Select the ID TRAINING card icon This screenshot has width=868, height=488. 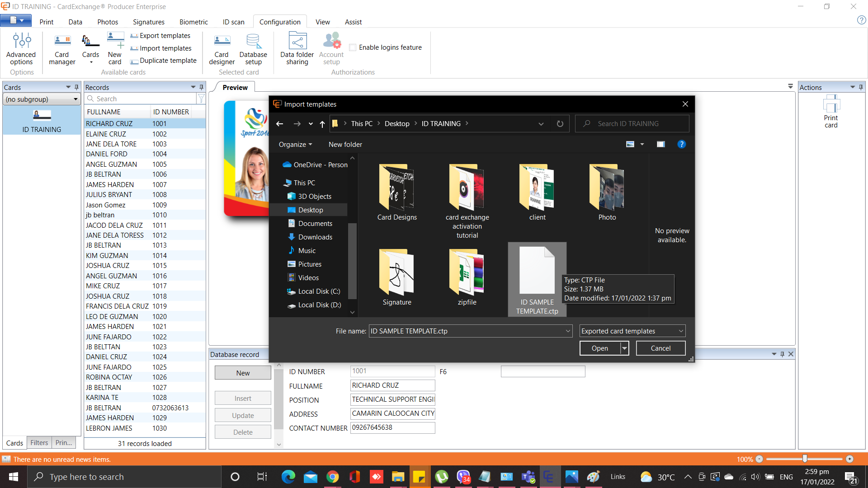click(x=42, y=120)
